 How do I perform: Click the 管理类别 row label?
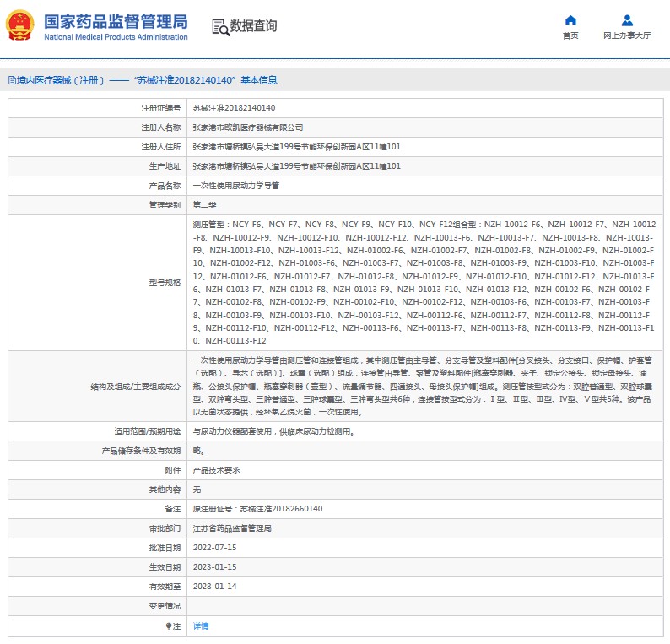pyautogui.click(x=165, y=205)
